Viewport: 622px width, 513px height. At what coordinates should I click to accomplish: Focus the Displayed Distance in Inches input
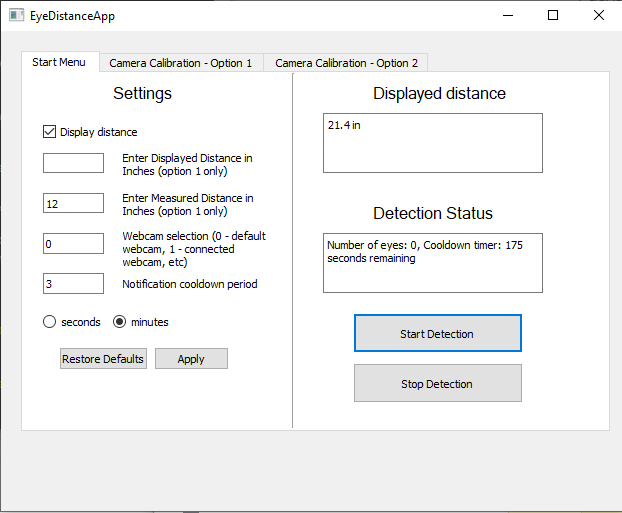point(73,163)
